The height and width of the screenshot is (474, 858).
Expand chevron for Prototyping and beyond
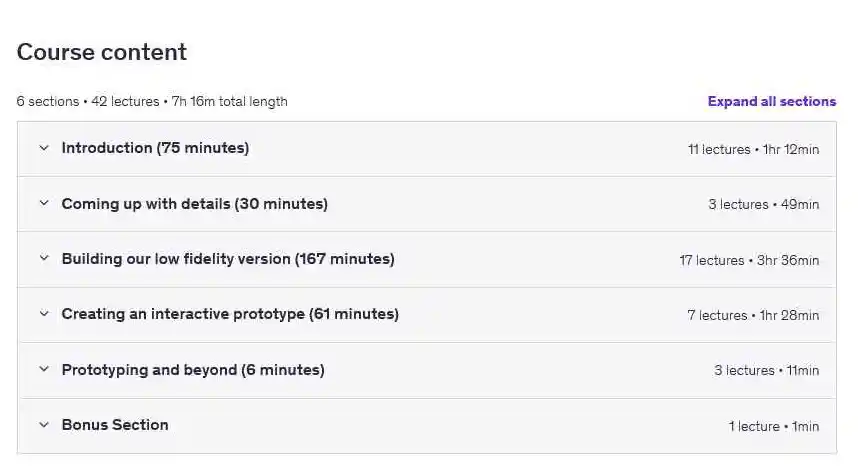pyautogui.click(x=44, y=370)
